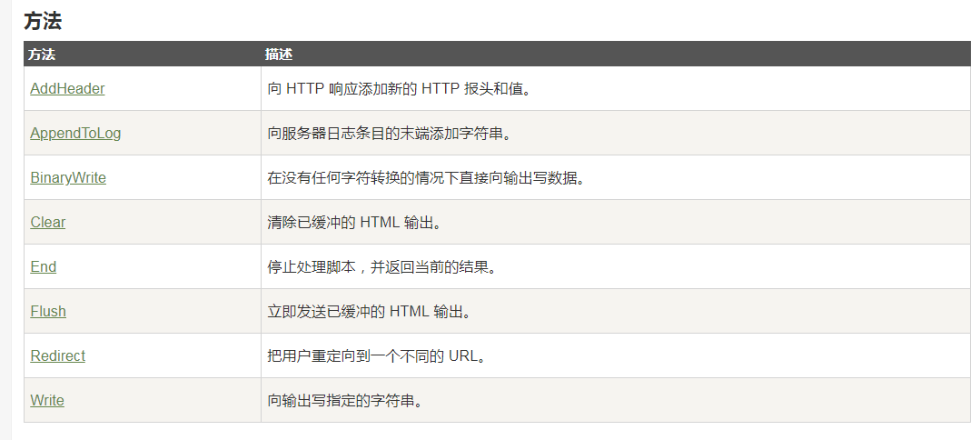This screenshot has width=980, height=440.
Task: Select description '把用户重定向到一个不同的 URL。'
Action: click(x=377, y=355)
